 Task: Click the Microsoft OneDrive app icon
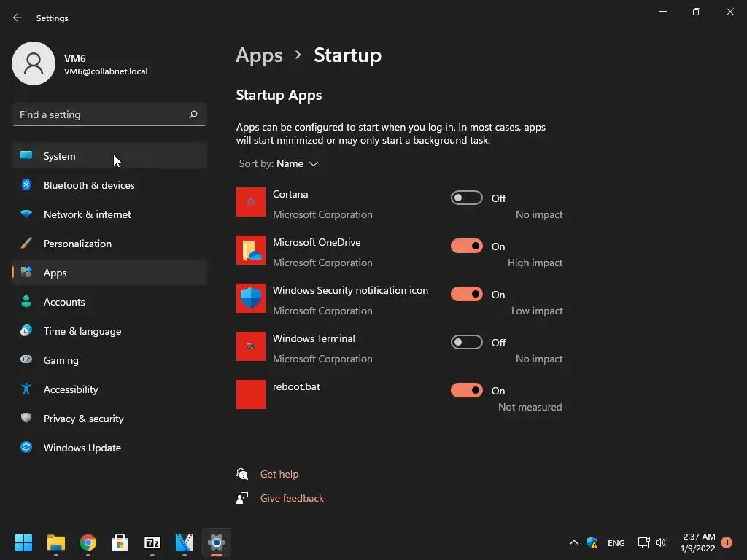[x=251, y=250]
